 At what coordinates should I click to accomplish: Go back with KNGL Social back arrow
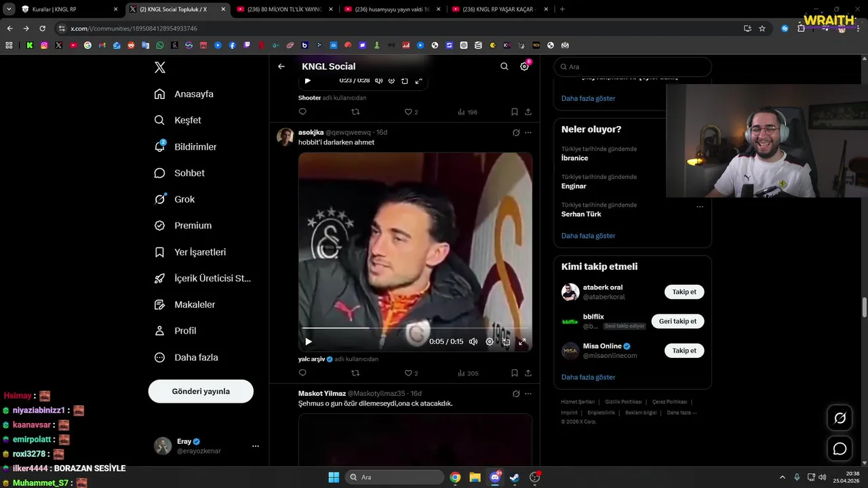pyautogui.click(x=281, y=66)
